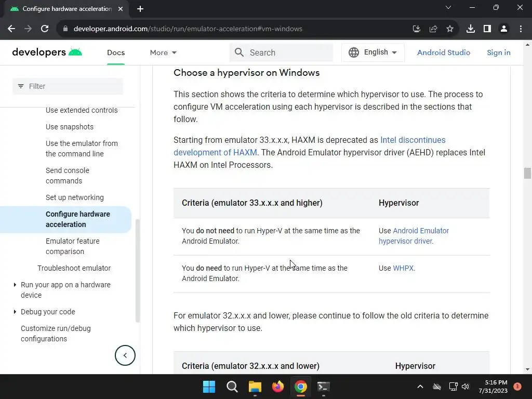Open the Chrome profile menu

pyautogui.click(x=504, y=29)
